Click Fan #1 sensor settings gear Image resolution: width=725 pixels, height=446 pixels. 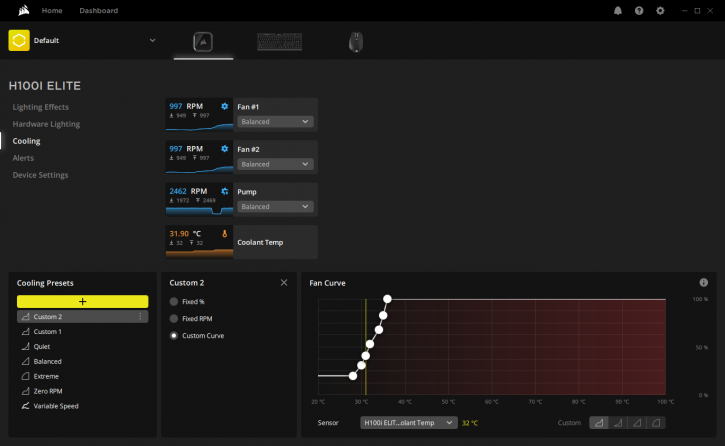click(x=225, y=106)
